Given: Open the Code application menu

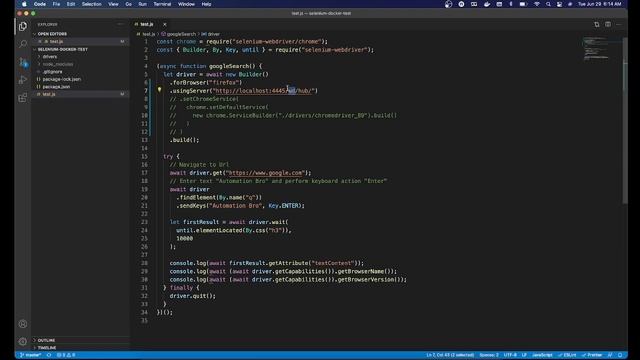Looking at the screenshot, I should point(40,4).
